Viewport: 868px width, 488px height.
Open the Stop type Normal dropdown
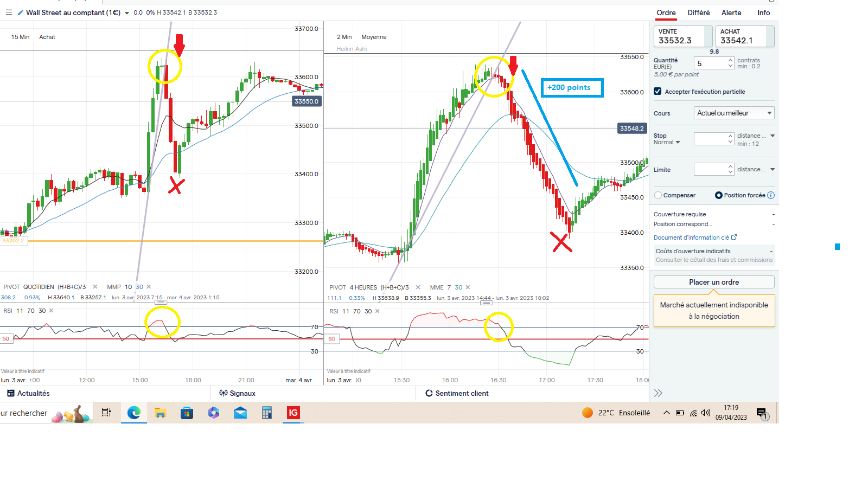click(x=667, y=142)
